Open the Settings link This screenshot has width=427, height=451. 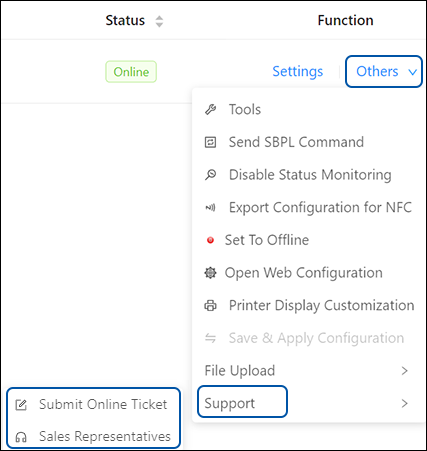(298, 71)
